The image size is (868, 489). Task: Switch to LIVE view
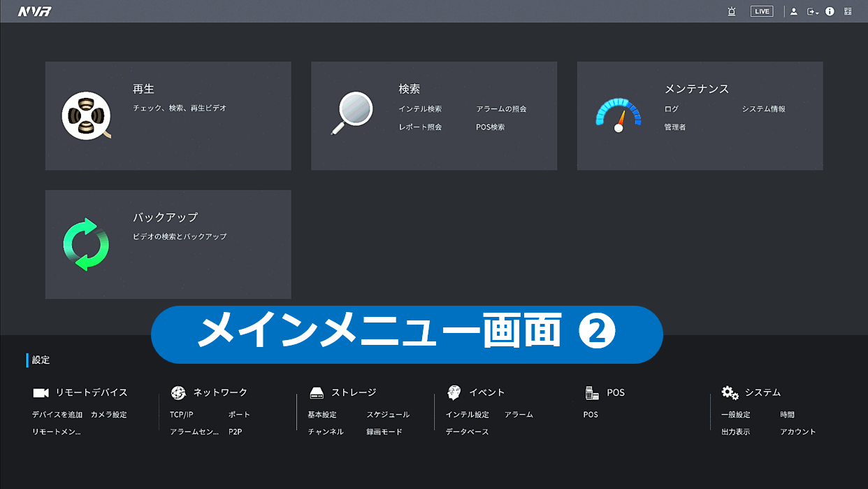point(762,11)
